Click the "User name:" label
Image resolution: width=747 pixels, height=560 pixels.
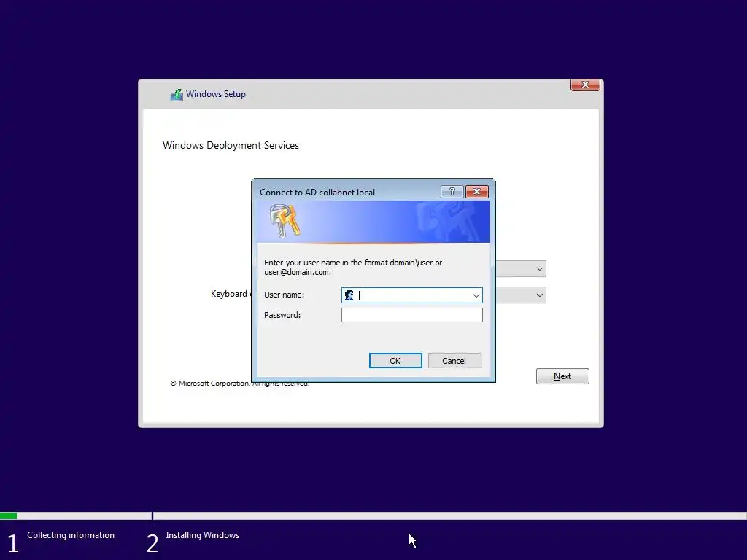(x=284, y=295)
